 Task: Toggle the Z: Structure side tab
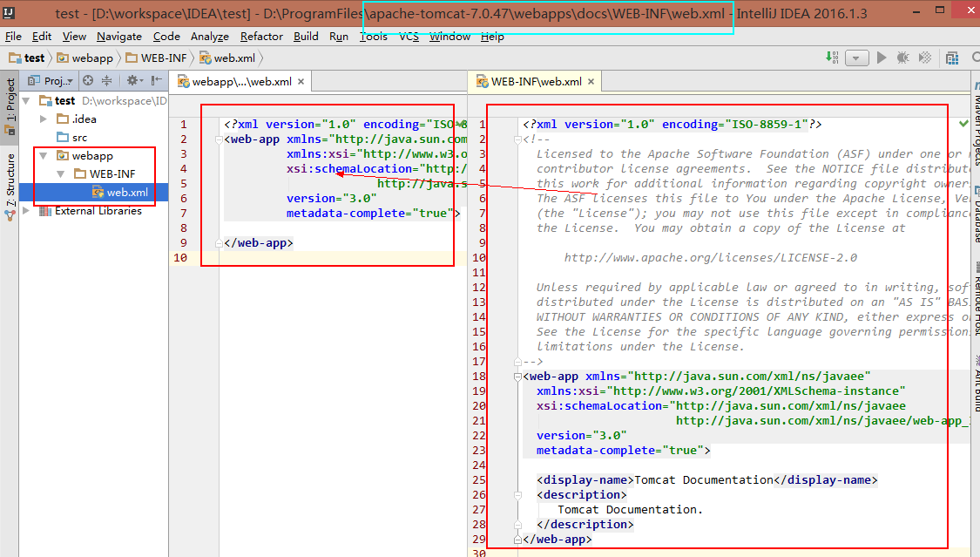click(10, 187)
